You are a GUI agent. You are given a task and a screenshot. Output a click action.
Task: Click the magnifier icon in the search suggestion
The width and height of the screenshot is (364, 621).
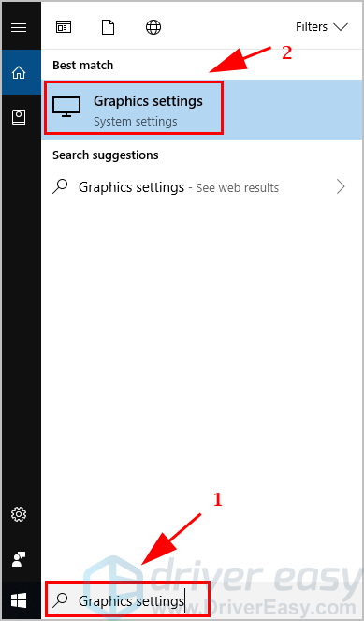[60, 187]
